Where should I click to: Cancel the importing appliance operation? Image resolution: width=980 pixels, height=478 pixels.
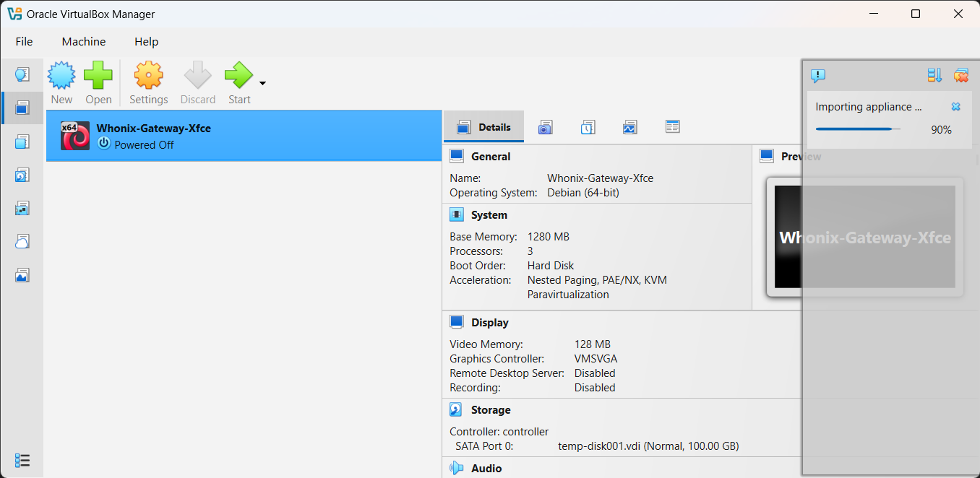click(x=955, y=106)
